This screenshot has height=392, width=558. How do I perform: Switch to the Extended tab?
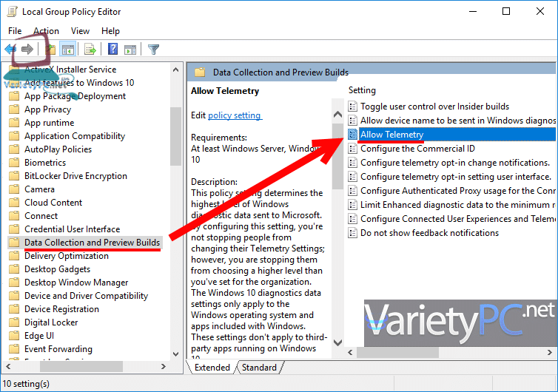pyautogui.click(x=212, y=368)
